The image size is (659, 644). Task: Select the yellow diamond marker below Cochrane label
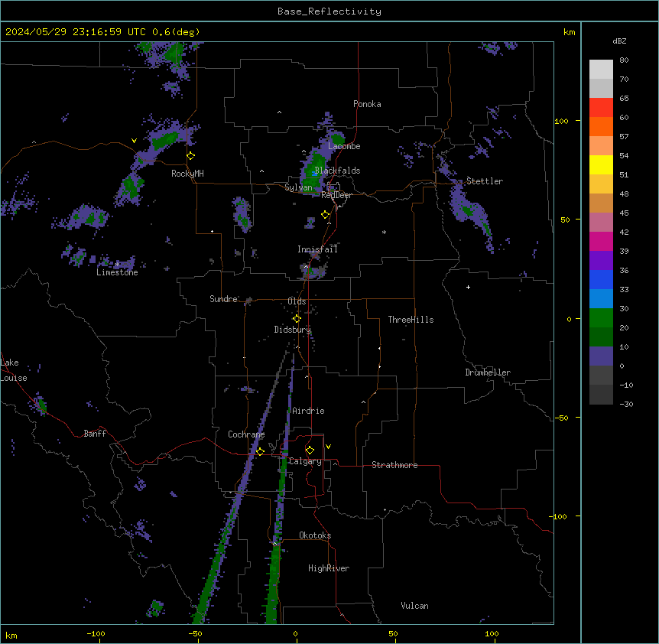[260, 451]
